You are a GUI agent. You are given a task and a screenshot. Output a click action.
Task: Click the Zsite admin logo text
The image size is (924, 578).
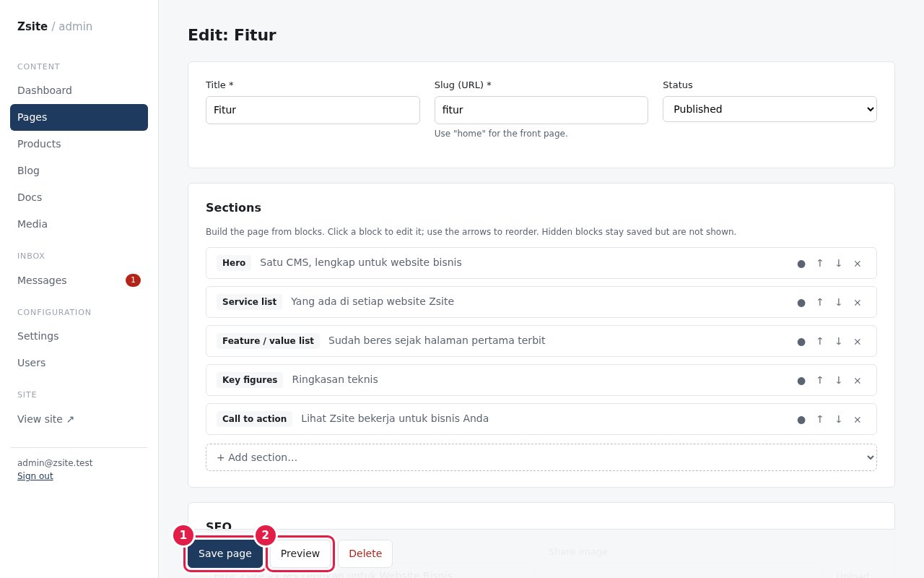(55, 26)
